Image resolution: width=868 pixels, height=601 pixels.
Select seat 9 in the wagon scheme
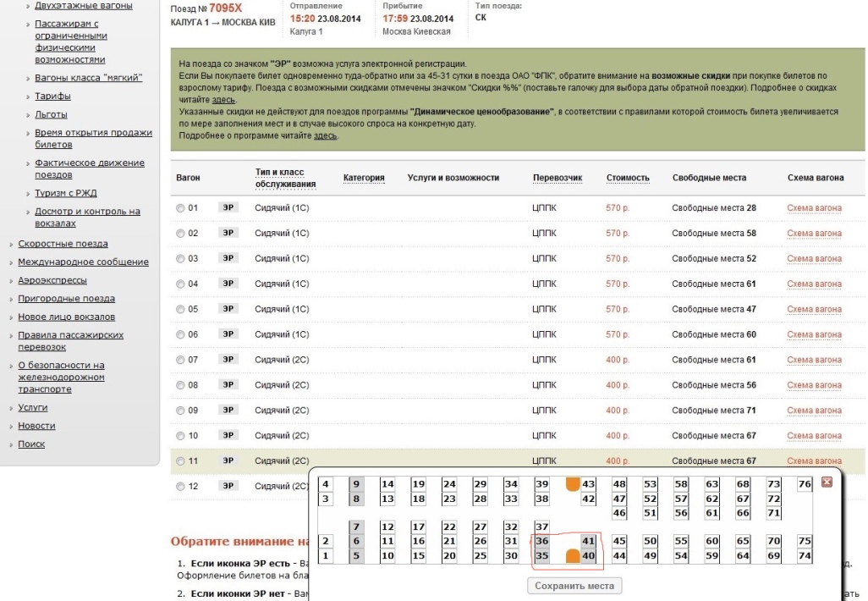click(356, 484)
